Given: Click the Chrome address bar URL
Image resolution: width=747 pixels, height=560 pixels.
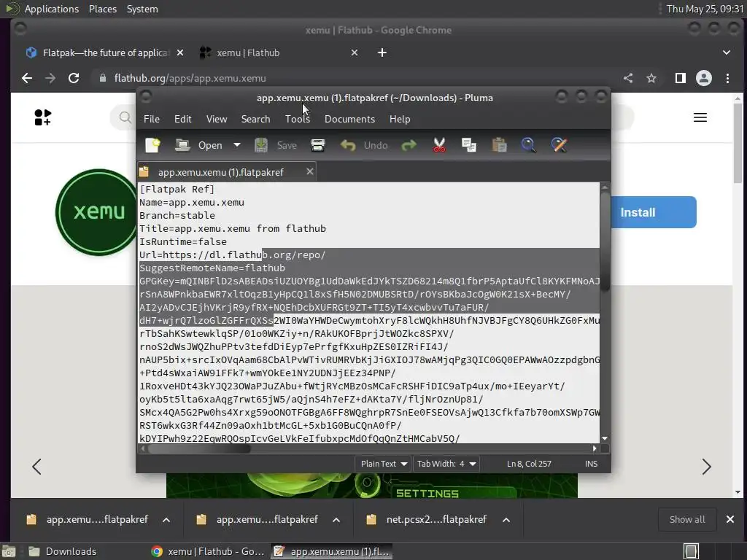Looking at the screenshot, I should click(x=190, y=78).
